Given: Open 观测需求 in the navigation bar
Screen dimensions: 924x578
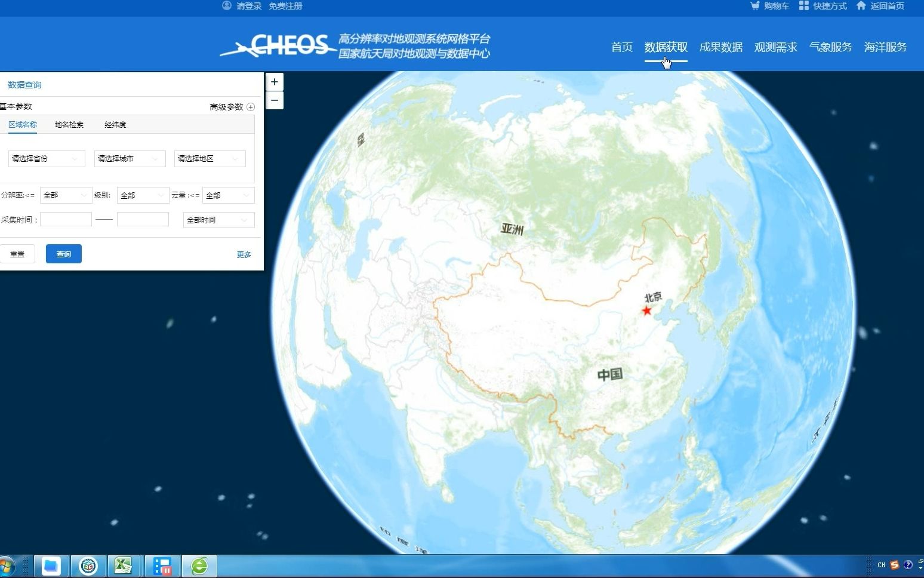Looking at the screenshot, I should (x=776, y=47).
